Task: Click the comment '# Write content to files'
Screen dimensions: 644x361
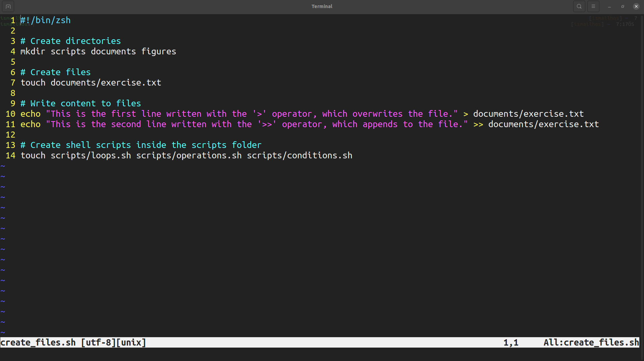Action: point(81,103)
